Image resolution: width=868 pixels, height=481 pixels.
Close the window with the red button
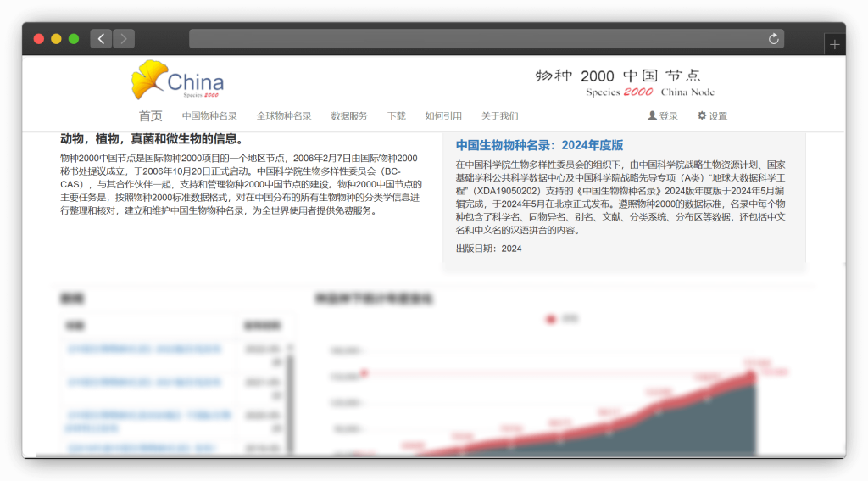click(39, 39)
